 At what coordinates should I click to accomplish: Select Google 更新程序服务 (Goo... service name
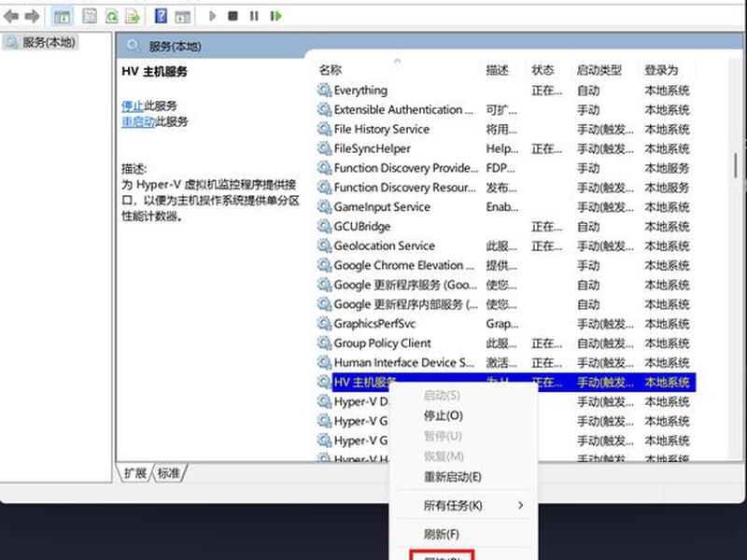coord(405,285)
